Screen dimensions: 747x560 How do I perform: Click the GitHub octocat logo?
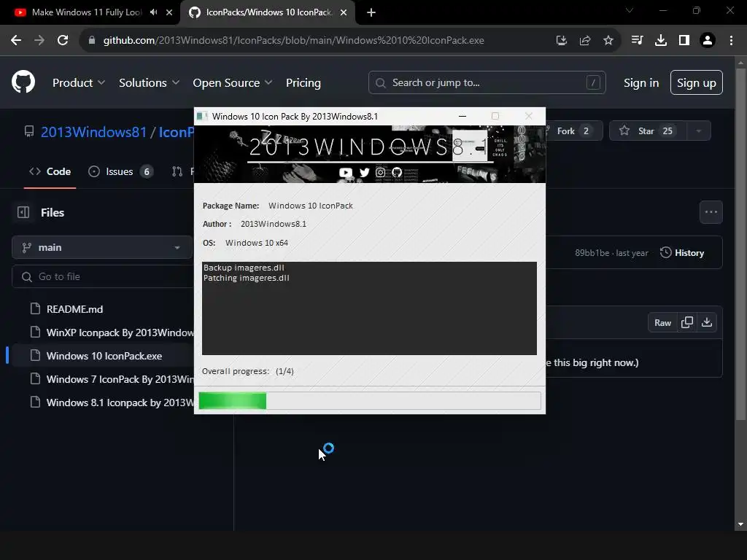point(23,82)
